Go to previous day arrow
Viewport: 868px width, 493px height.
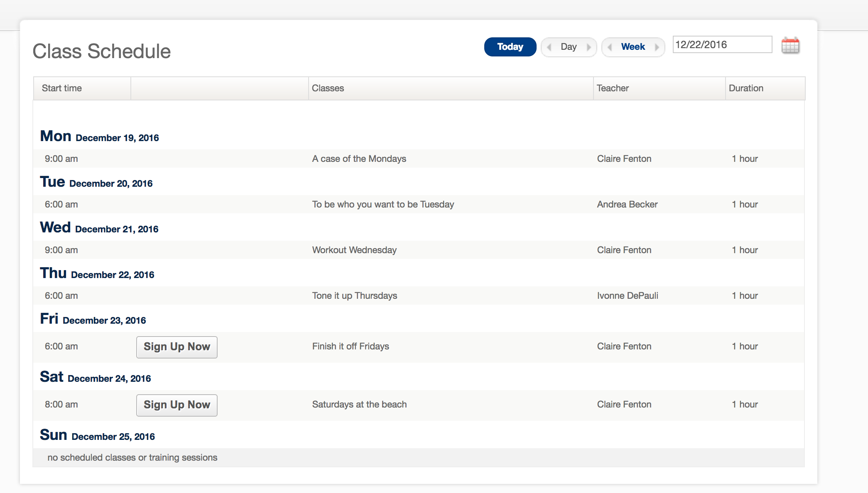549,47
